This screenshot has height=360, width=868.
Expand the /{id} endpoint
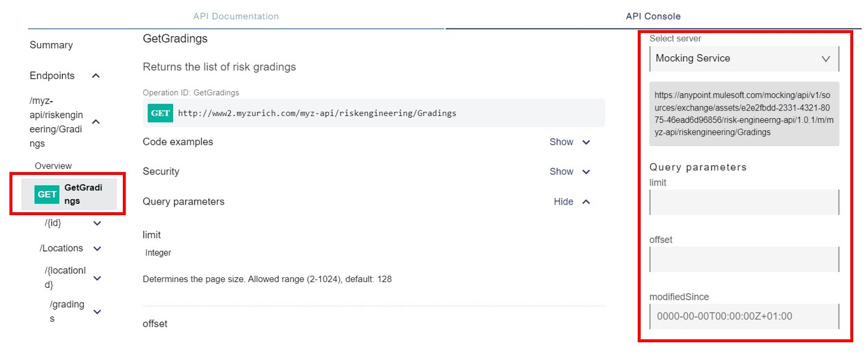pyautogui.click(x=96, y=223)
